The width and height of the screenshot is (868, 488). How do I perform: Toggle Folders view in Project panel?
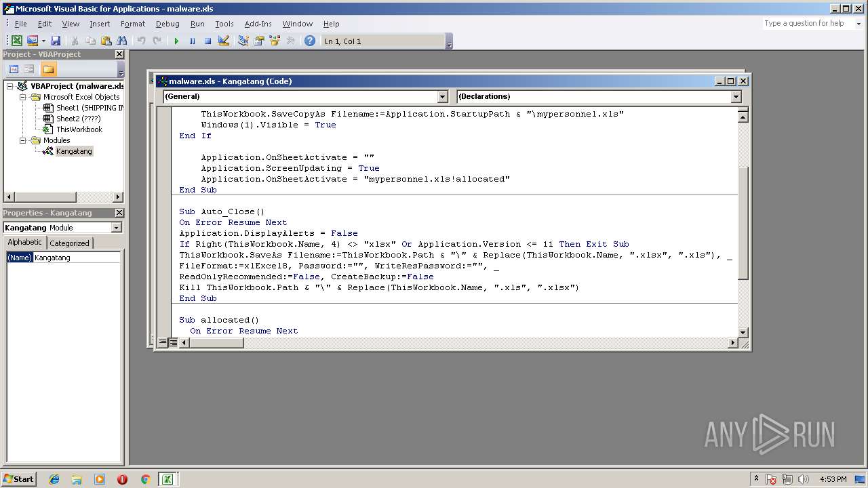(x=48, y=69)
